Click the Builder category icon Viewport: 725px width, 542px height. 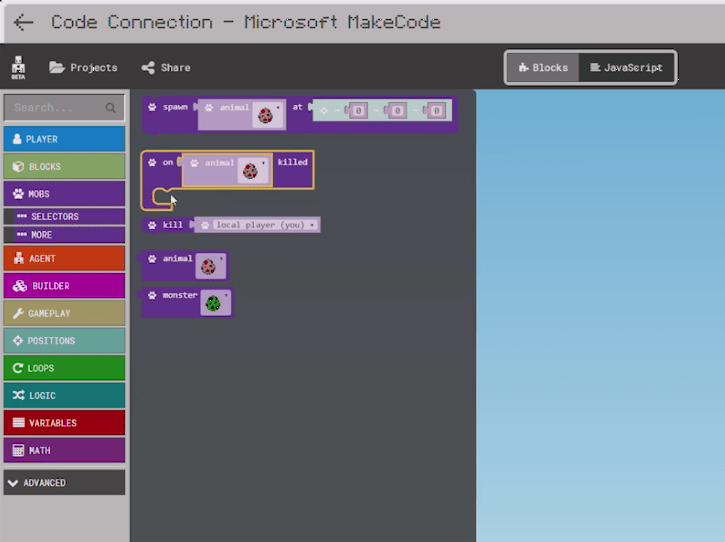tap(18, 286)
